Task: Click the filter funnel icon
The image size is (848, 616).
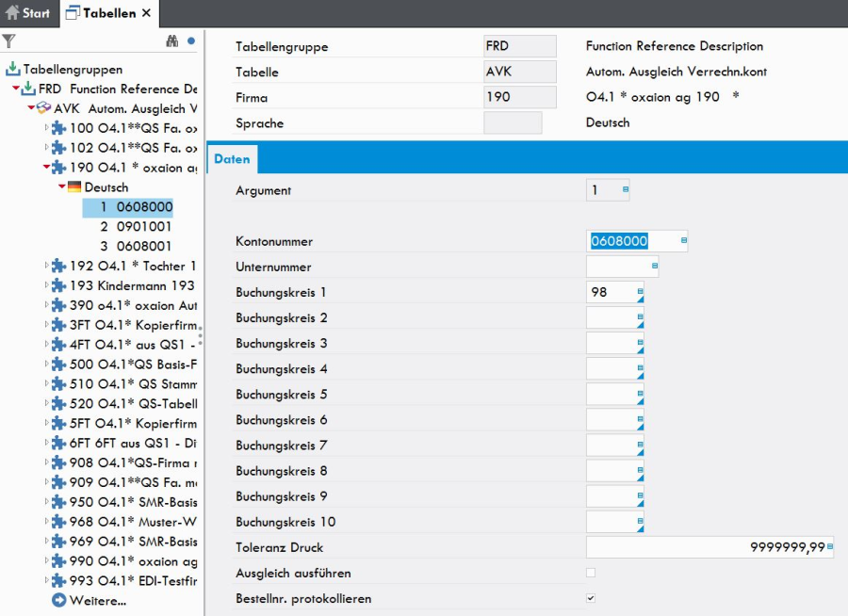Action: click(x=8, y=41)
